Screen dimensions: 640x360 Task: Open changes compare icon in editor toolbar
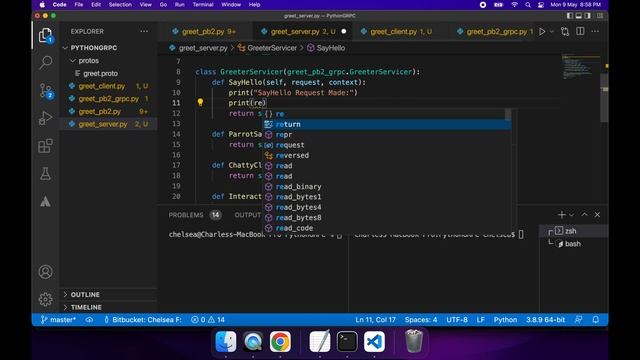point(565,31)
